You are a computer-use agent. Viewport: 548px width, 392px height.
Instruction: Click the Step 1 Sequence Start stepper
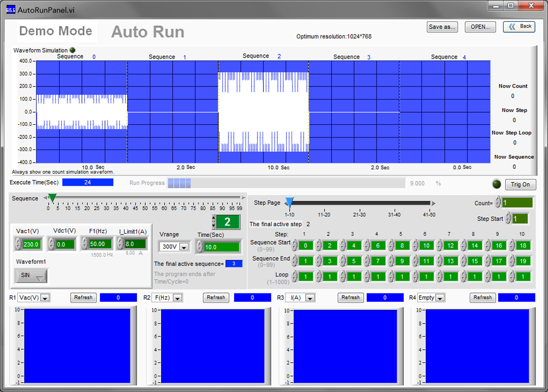(x=295, y=245)
